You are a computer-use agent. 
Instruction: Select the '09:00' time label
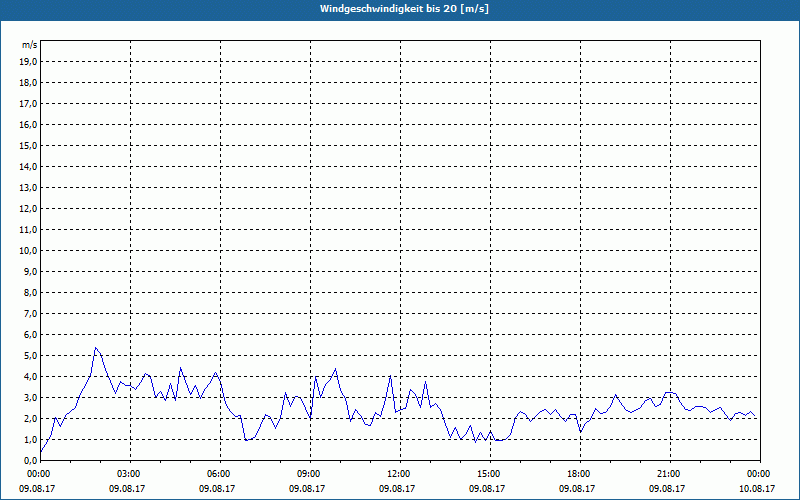[x=307, y=474]
